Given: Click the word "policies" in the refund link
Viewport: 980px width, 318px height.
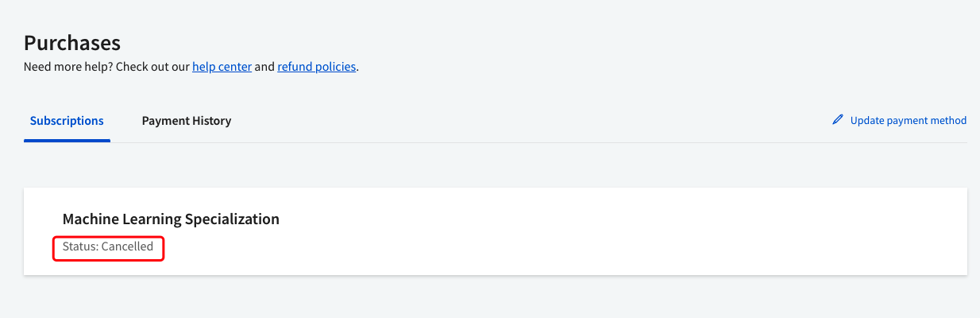Looking at the screenshot, I should pyautogui.click(x=335, y=67).
